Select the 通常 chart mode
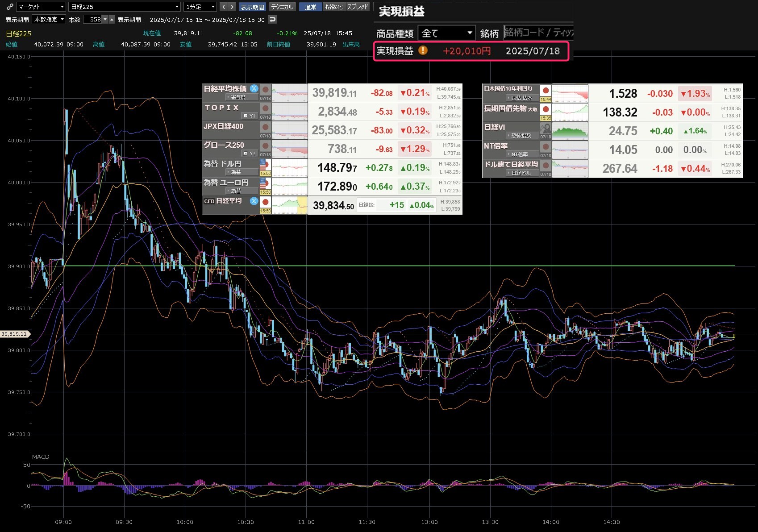 tap(311, 7)
